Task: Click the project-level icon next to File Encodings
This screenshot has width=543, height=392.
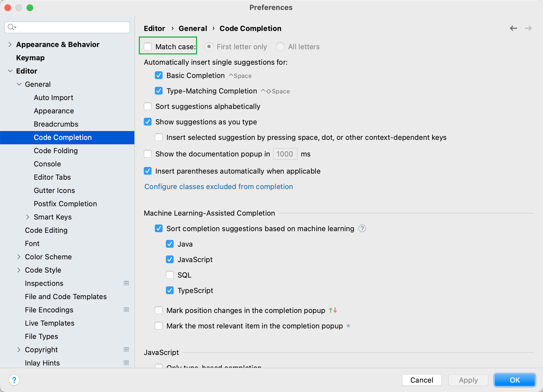Action: click(x=126, y=310)
